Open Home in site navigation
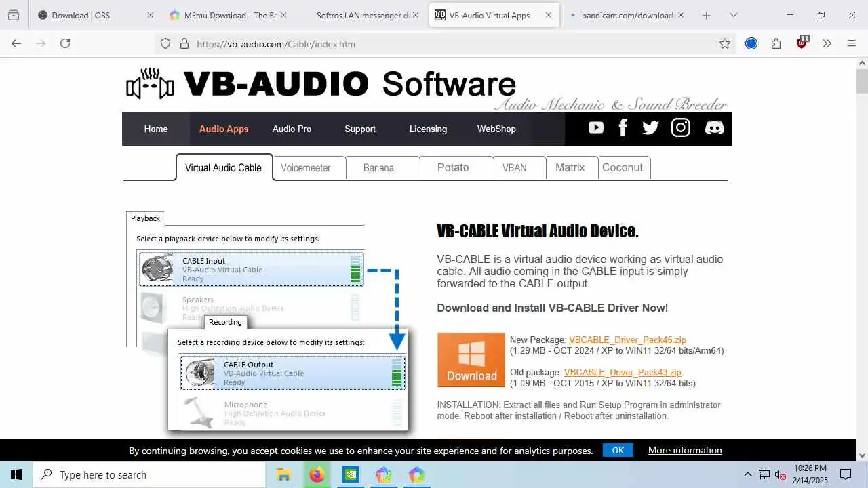Screen dimensions: 868x488 coord(155,129)
